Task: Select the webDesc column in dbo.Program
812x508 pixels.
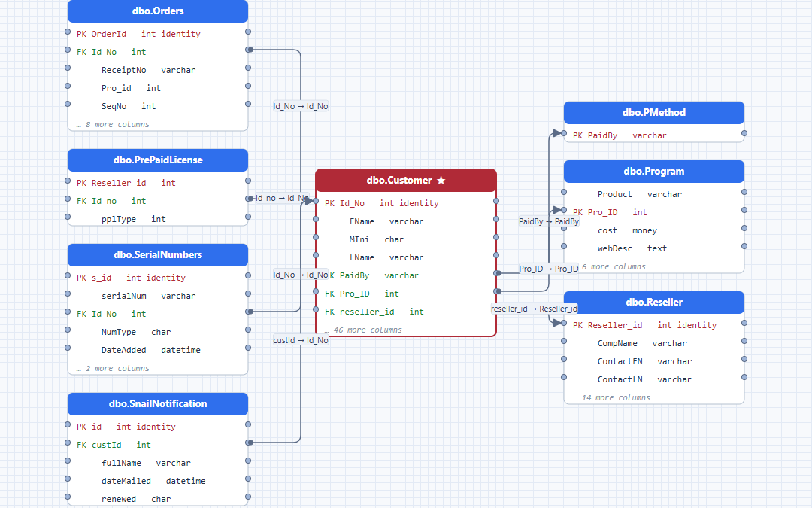Action: 654,248
